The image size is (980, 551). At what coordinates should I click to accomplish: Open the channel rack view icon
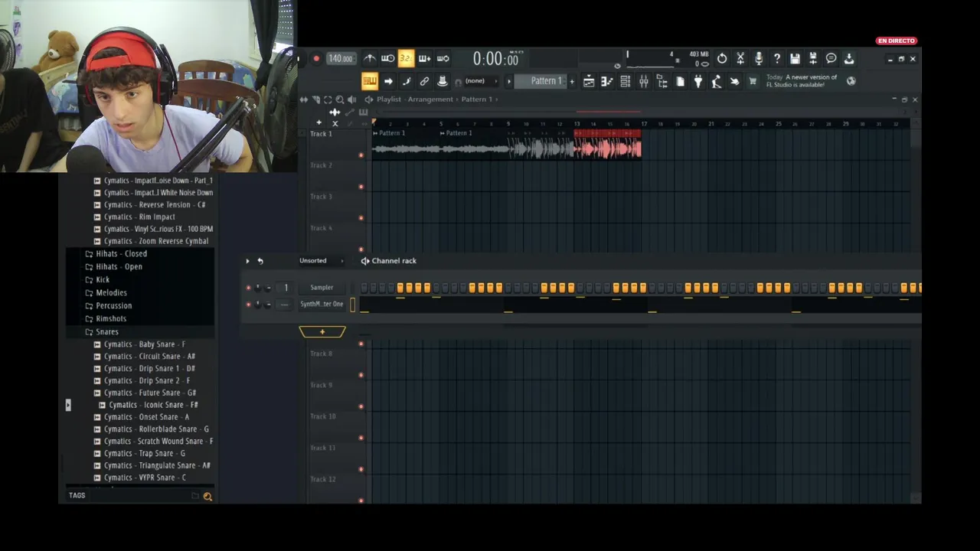tap(626, 81)
